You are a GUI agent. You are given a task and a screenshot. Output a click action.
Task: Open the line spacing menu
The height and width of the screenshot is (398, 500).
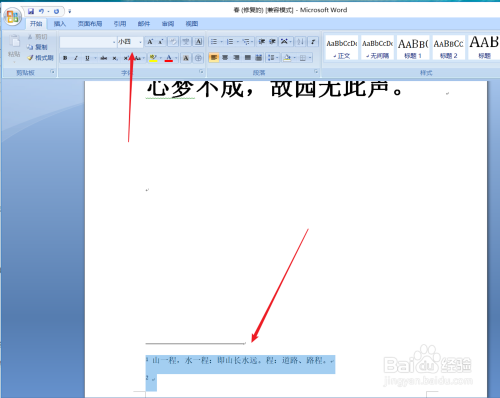point(273,58)
